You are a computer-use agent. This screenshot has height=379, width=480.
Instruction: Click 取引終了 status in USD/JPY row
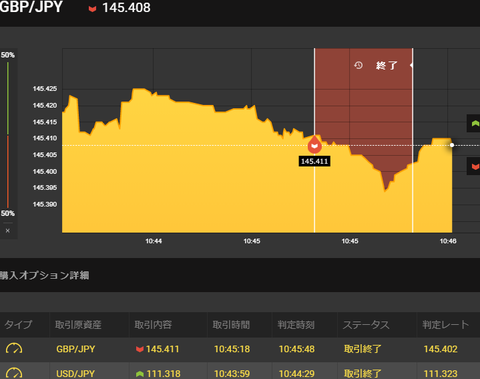point(362,374)
